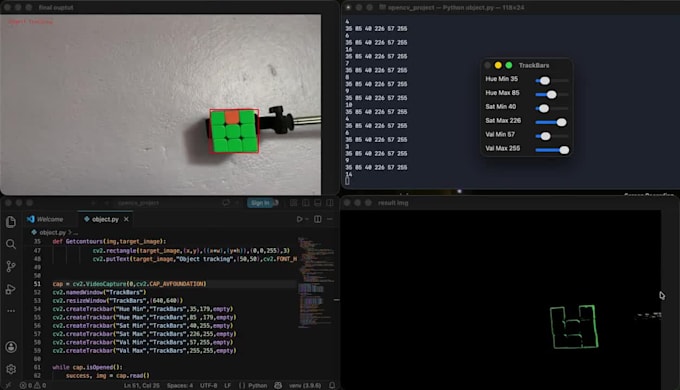Adjust the Hue Max 85 slider
The height and width of the screenshot is (390, 680).
point(551,94)
